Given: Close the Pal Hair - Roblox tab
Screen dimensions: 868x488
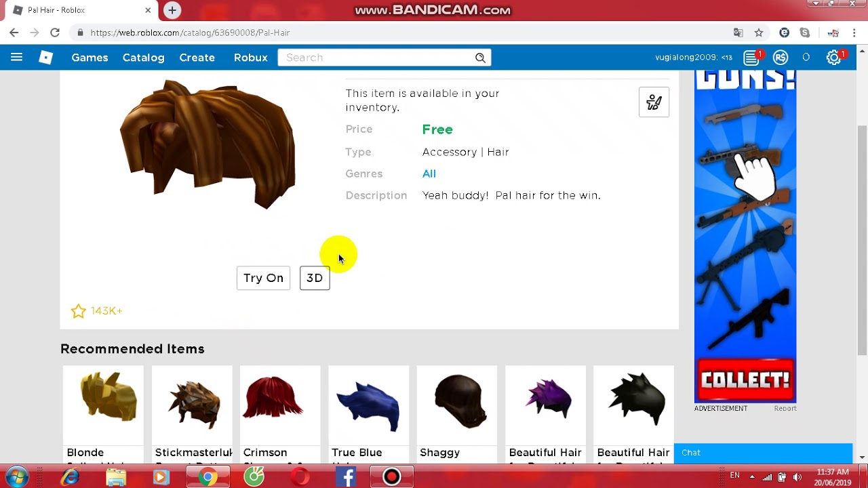Looking at the screenshot, I should [x=148, y=10].
